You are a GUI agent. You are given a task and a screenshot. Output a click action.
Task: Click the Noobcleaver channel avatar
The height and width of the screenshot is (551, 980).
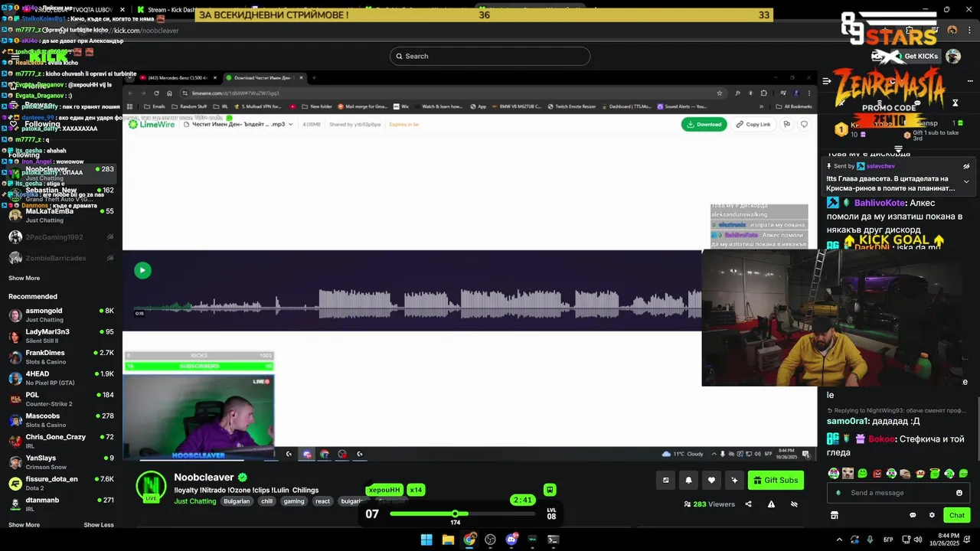coord(151,487)
